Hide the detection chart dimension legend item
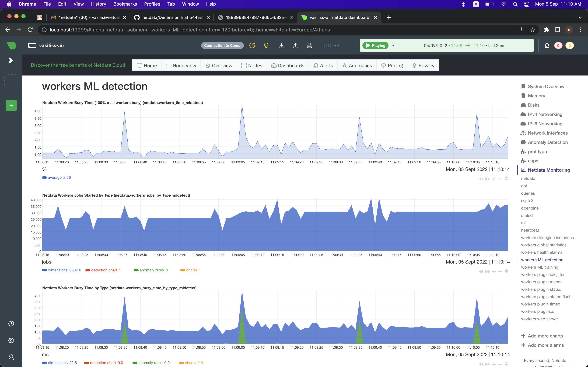Screen dimensions: 588x367 [103, 270]
